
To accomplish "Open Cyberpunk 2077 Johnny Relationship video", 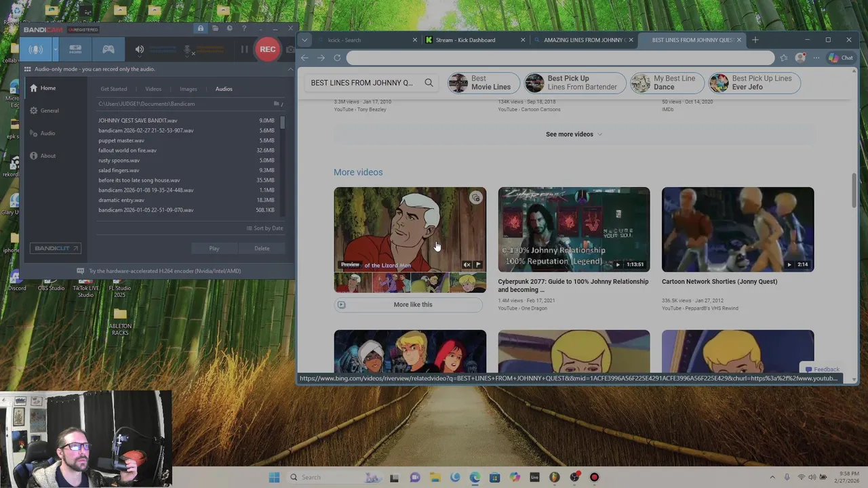I will (x=574, y=229).
